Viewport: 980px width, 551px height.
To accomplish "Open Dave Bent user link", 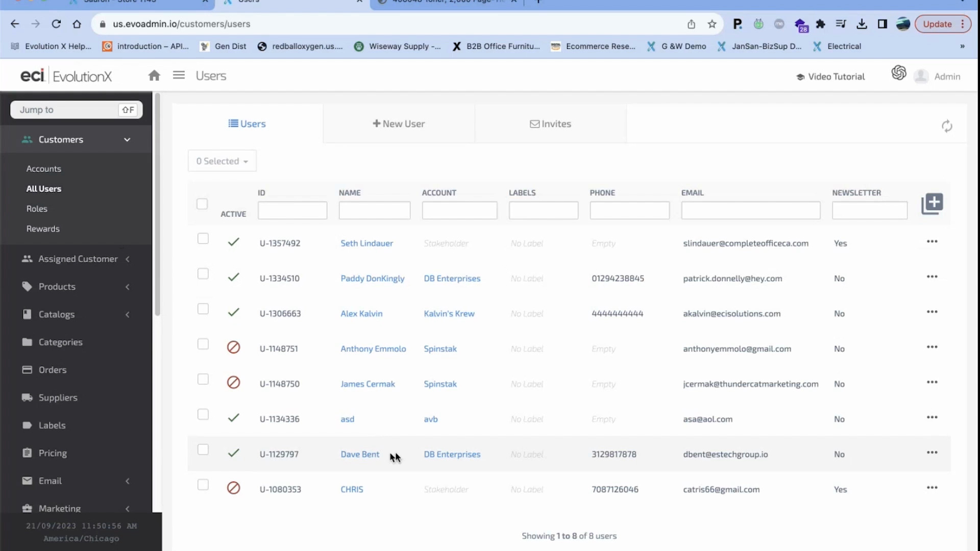I will click(360, 454).
